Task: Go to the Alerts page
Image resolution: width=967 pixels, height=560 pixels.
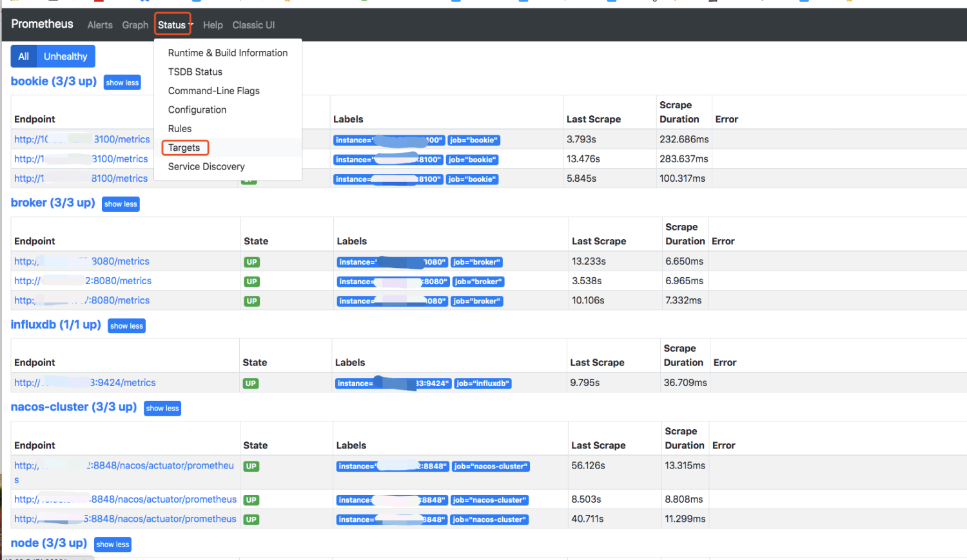Action: click(x=100, y=25)
